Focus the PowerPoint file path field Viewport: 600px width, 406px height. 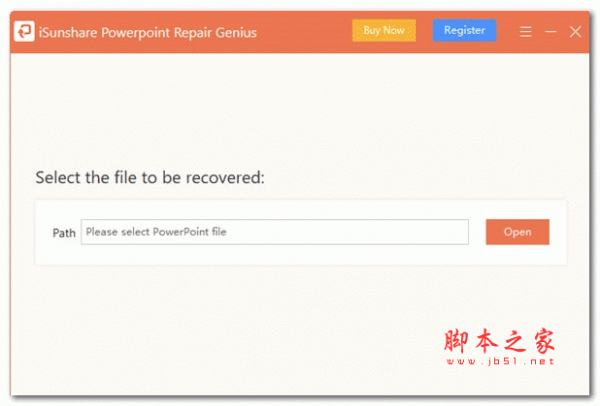click(x=274, y=232)
